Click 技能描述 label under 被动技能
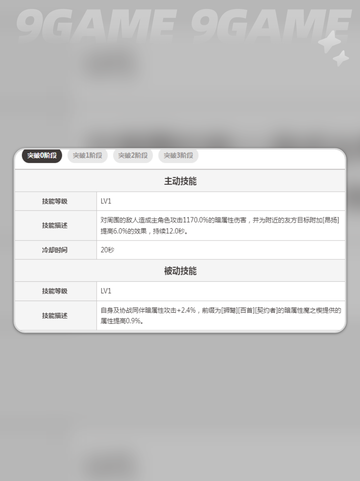Image resolution: width=360 pixels, height=481 pixels. 55,316
